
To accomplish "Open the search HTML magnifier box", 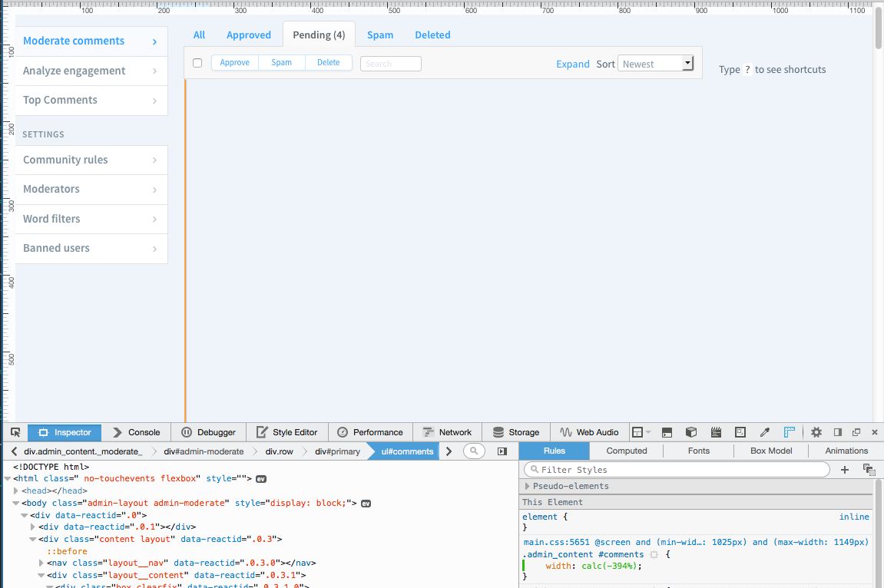I will click(474, 451).
